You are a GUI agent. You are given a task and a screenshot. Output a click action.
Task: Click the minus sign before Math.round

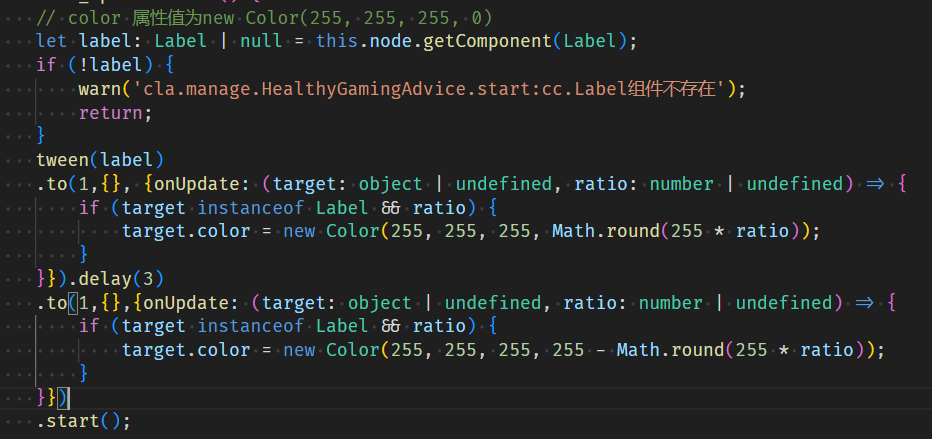(x=602, y=350)
